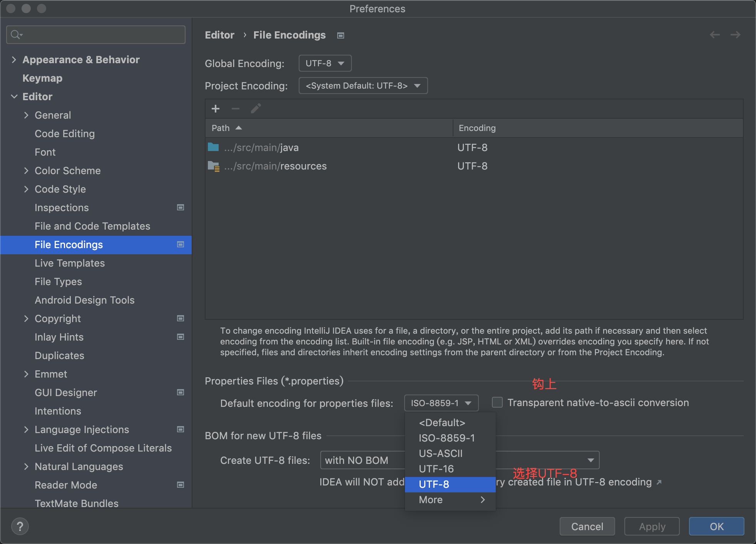Image resolution: width=756 pixels, height=544 pixels.
Task: Open Code Editing settings
Action: pos(65,134)
